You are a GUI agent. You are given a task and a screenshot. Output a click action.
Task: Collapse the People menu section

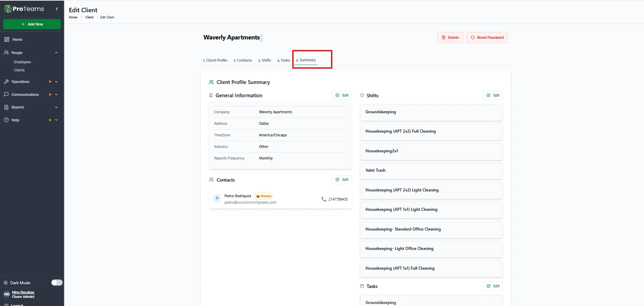click(56, 53)
